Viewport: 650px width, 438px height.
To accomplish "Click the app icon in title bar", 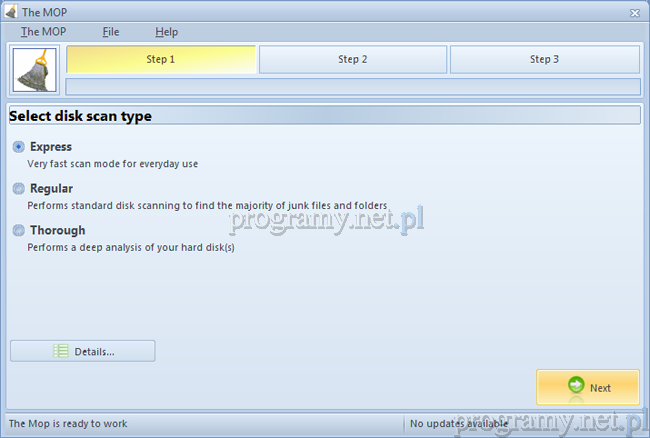I will coord(11,12).
